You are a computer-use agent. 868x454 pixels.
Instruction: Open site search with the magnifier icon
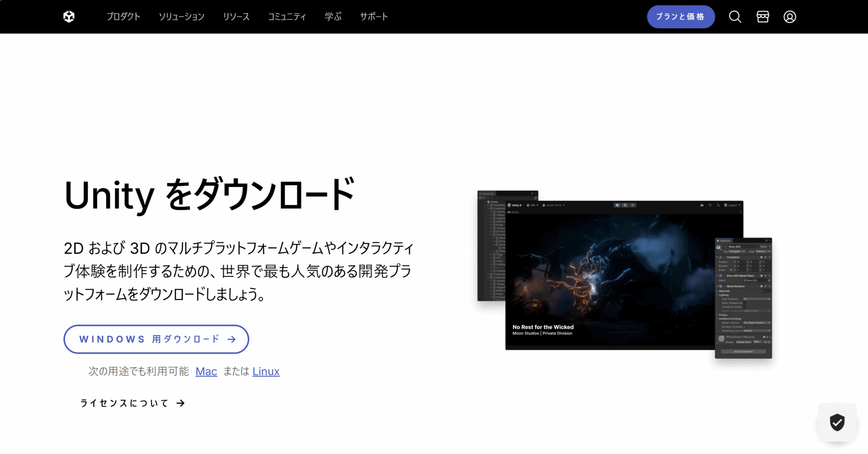[x=735, y=17]
